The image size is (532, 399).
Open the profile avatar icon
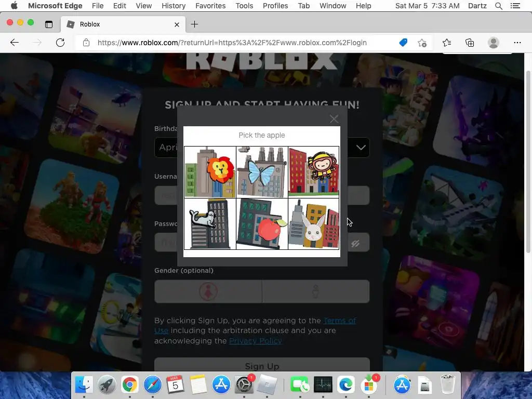pos(494,43)
